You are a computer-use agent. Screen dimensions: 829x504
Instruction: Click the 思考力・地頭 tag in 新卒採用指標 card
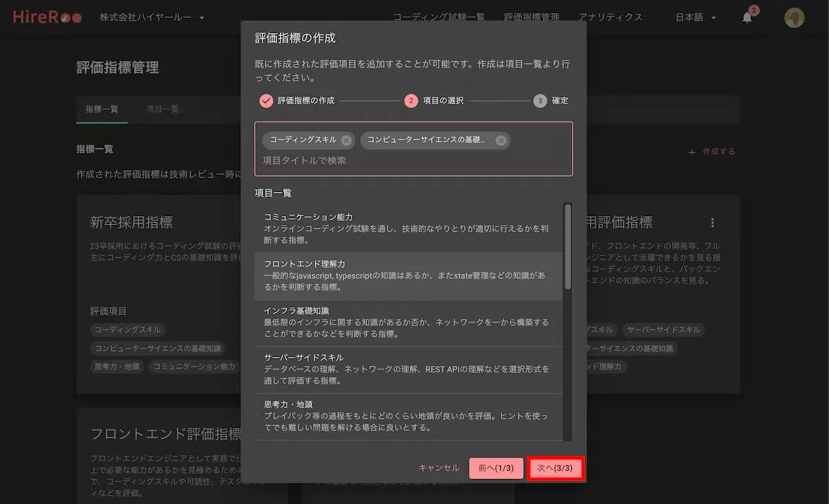point(117,367)
